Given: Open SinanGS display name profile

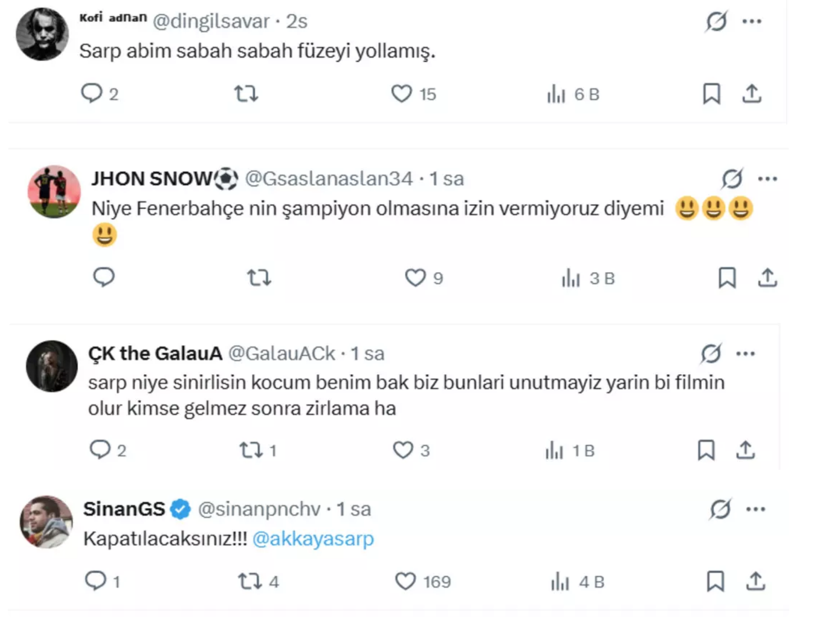Looking at the screenshot, I should (x=124, y=509).
